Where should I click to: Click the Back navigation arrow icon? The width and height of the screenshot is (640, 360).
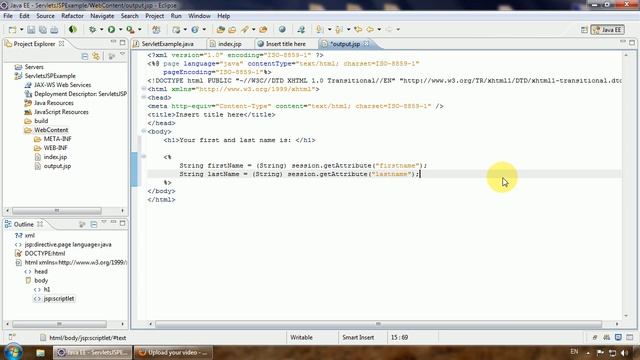click(x=370, y=29)
